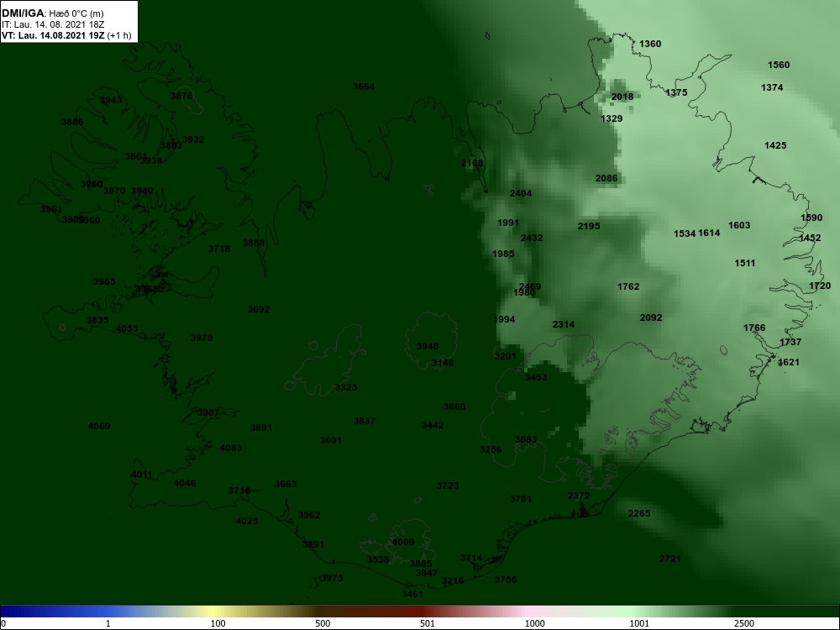Click the map value 3886
This screenshot has width=840, height=630.
click(x=72, y=122)
